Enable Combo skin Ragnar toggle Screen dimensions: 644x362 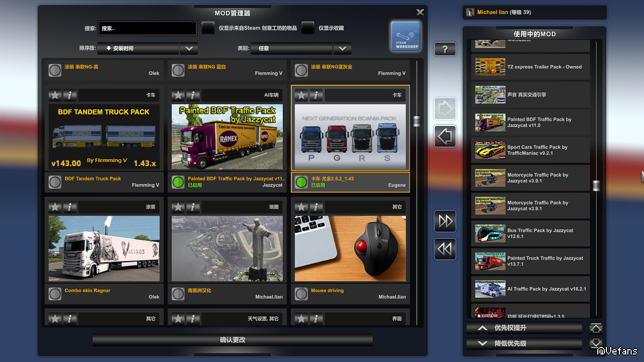pos(55,294)
